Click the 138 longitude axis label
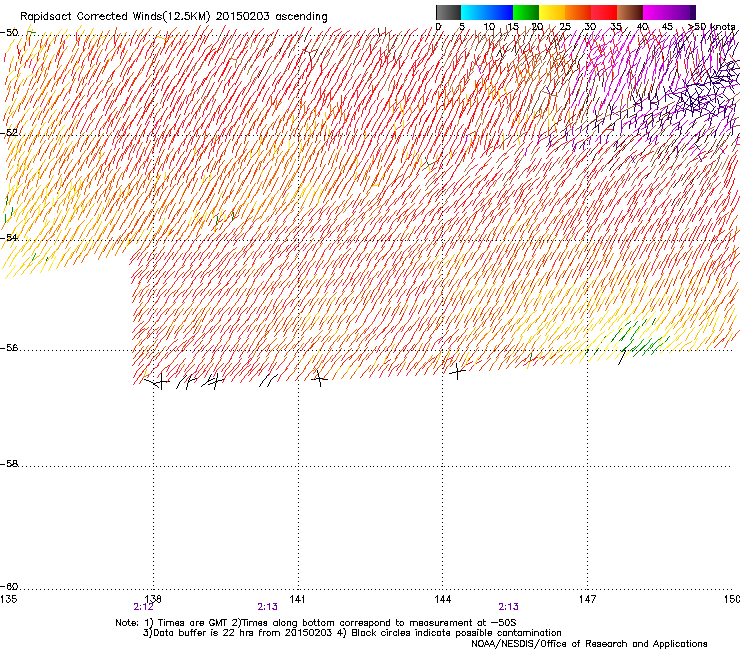740x650 pixels. (x=153, y=599)
